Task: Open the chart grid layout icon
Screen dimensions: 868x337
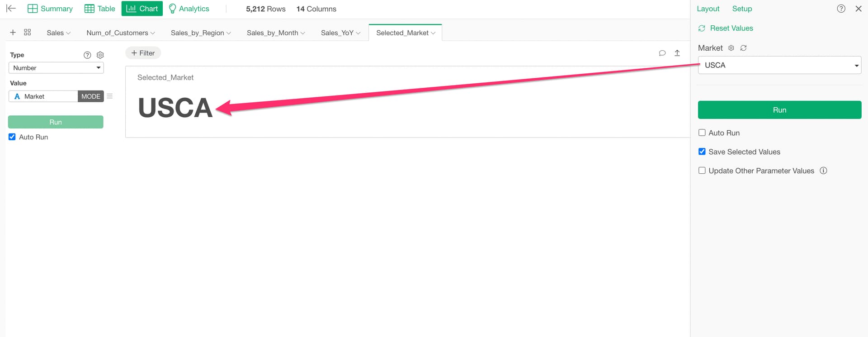Action: 28,33
